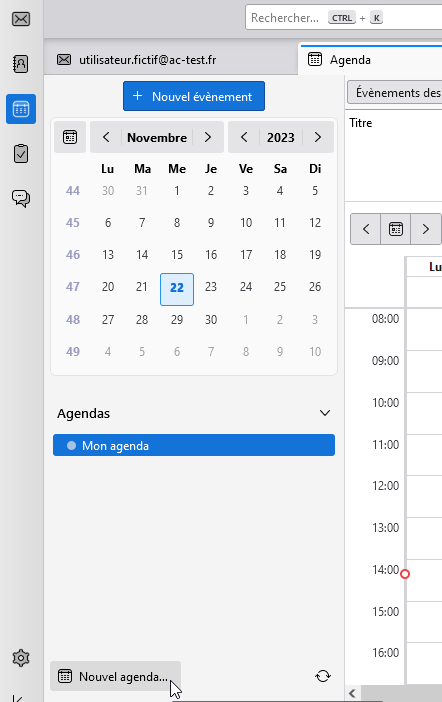The image size is (442, 702).
Task: Click the Nouvel agenda… button
Action: click(x=115, y=676)
